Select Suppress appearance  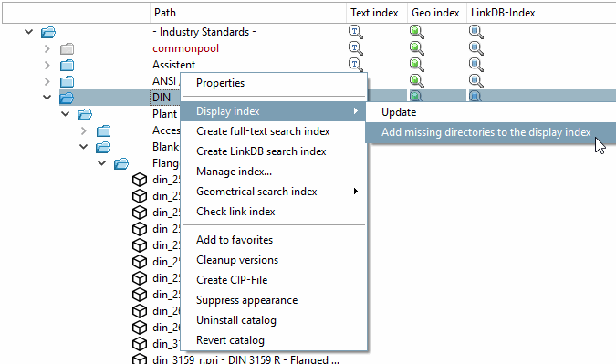274,300
